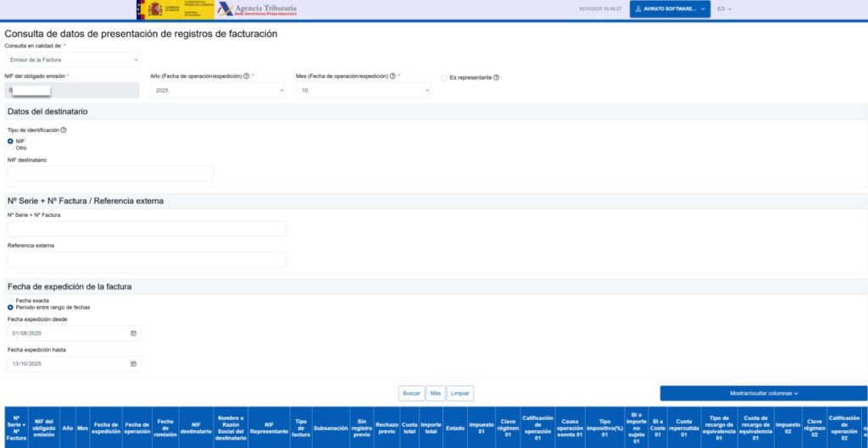Click help icon beside Es representante

pos(496,78)
